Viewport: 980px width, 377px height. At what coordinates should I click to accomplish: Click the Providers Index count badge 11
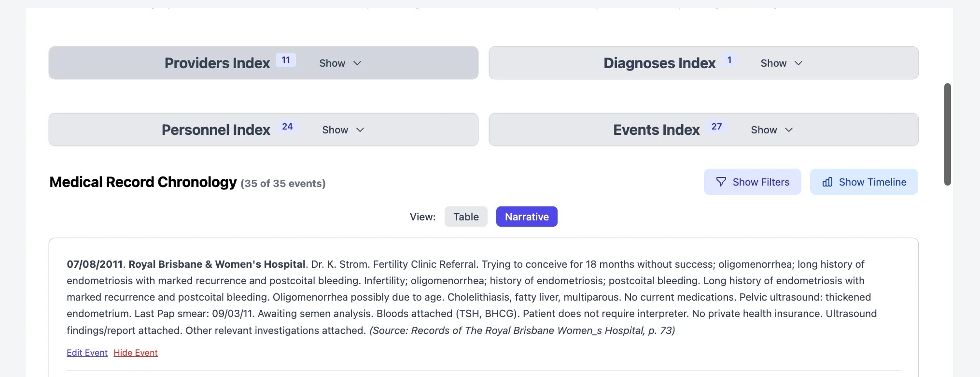pos(286,60)
